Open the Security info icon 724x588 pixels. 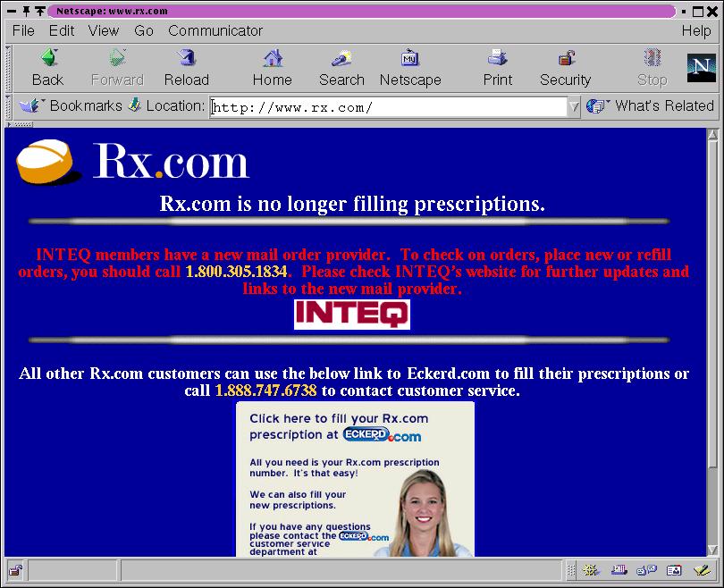566,59
